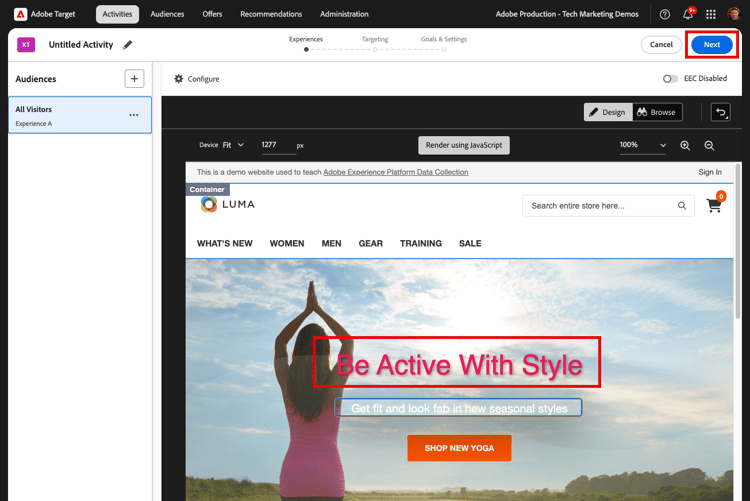Screen dimensions: 750x501
Task: Select the Get fit and look fab subheading
Action: [458, 408]
